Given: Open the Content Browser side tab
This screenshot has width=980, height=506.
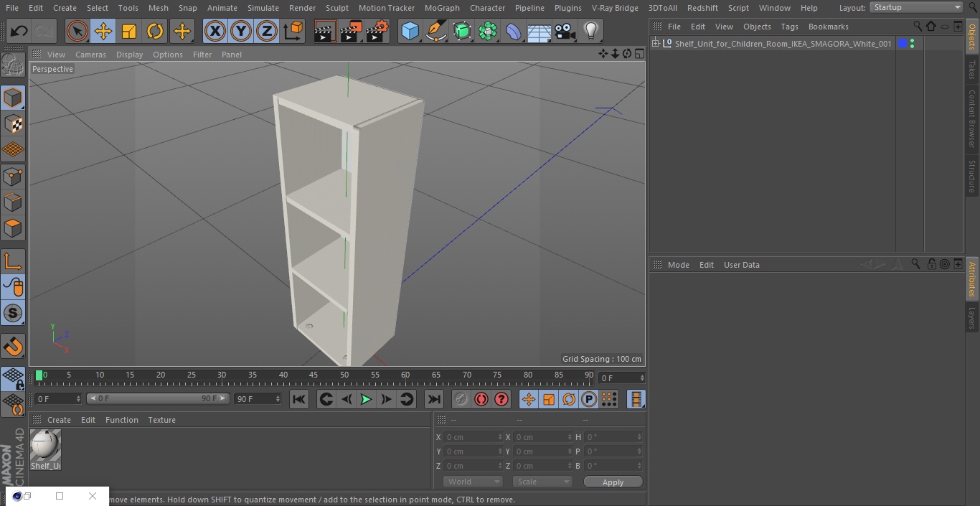Looking at the screenshot, I should coord(972,118).
